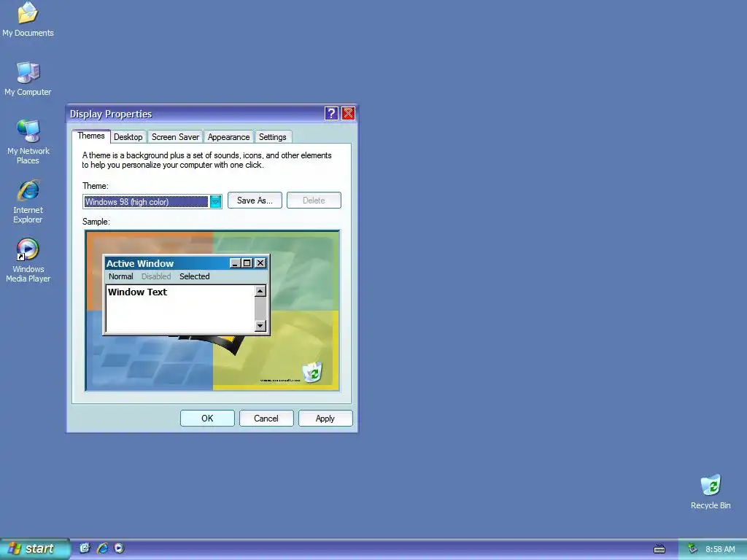747x560 pixels.
Task: Click the Start button
Action: tap(35, 548)
